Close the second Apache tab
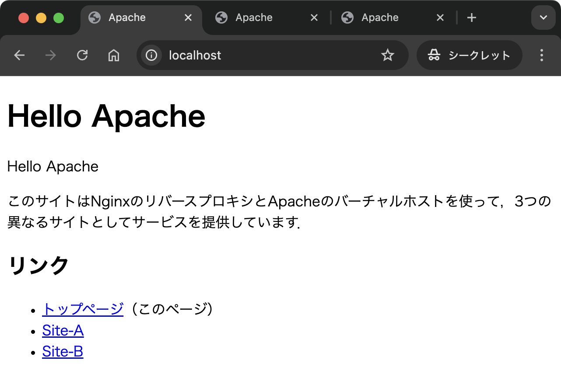Image resolution: width=561 pixels, height=392 pixels. click(314, 17)
